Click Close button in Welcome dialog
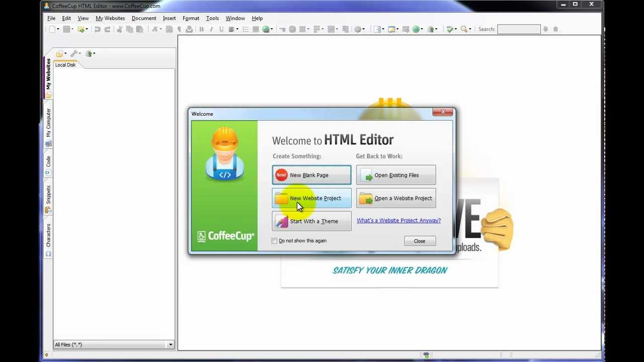The width and height of the screenshot is (644, 362). 420,241
